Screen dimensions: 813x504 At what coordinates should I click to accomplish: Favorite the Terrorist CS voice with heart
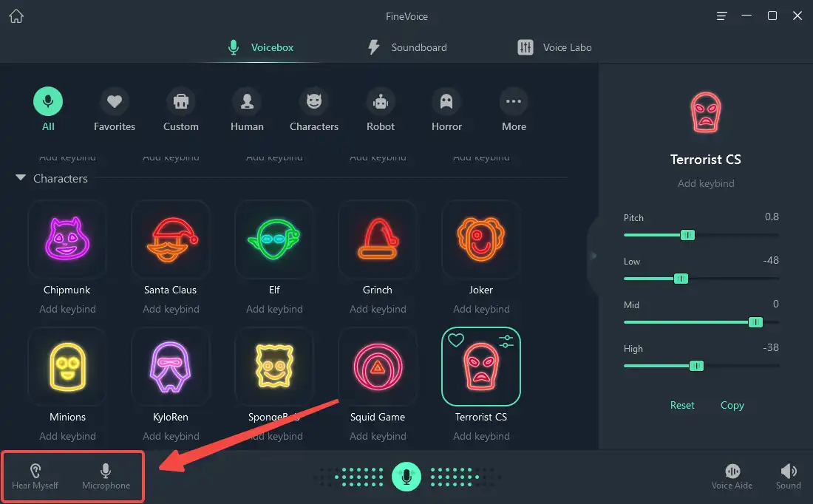pos(456,340)
